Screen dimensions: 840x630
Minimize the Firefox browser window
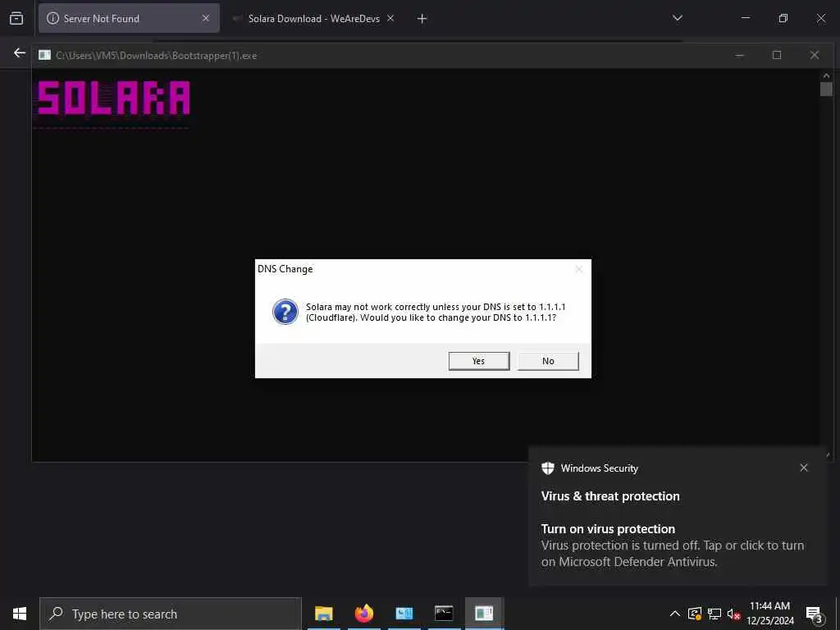(x=745, y=18)
